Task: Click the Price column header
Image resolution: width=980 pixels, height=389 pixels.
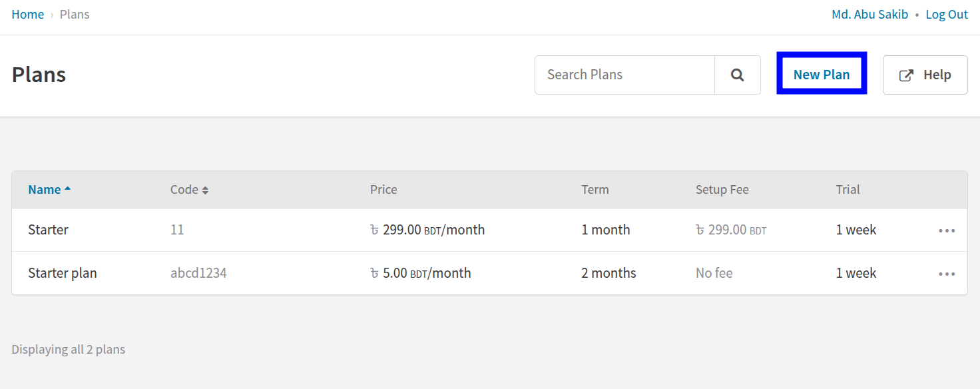Action: pos(383,190)
